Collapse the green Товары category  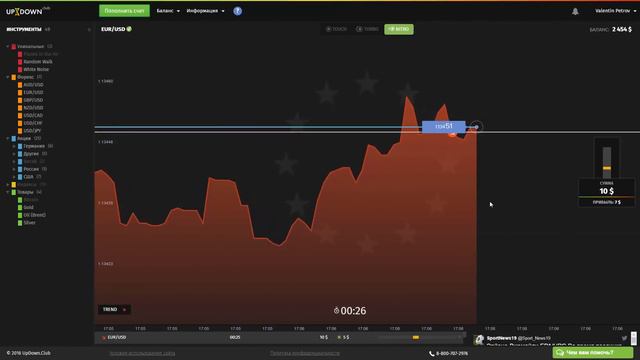[8, 192]
